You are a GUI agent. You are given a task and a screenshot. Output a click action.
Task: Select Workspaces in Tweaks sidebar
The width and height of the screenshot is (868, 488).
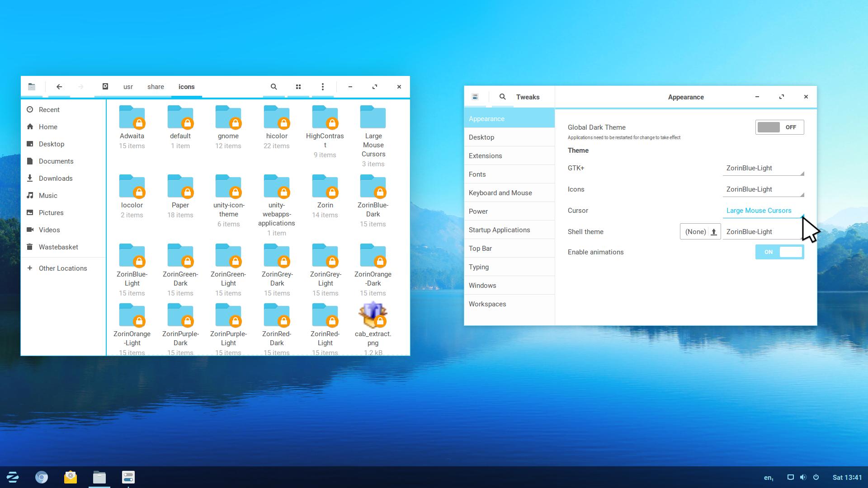point(509,304)
